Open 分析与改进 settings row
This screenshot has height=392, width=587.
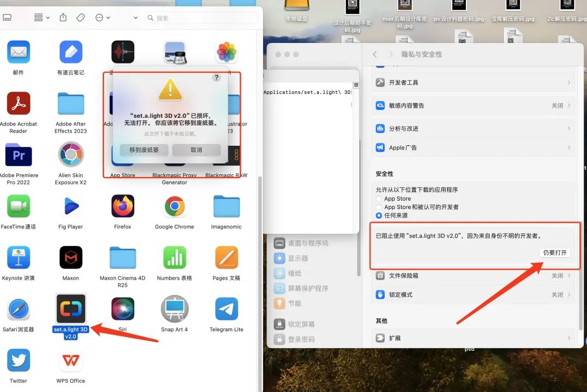473,128
